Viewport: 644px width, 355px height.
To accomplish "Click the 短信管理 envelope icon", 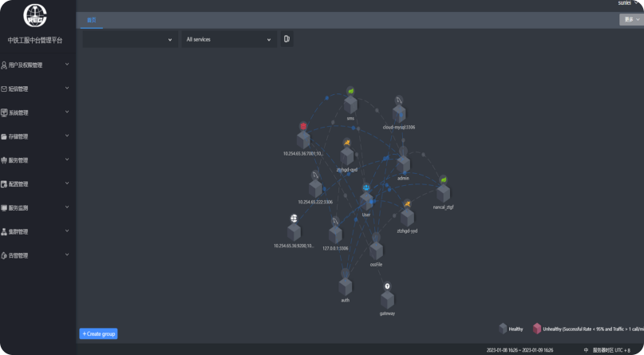I will (x=4, y=89).
